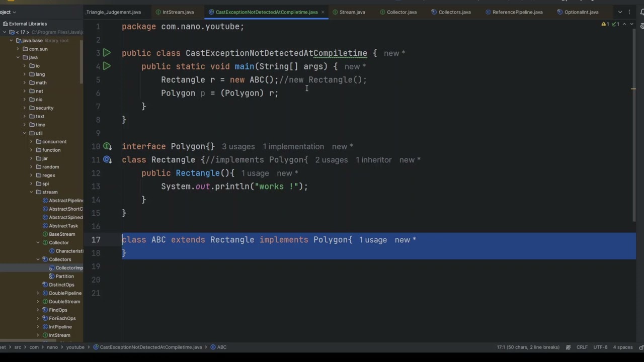The image size is (644, 362).
Task: Click the '2 usages' hint for Rectangle
Action: (332, 160)
